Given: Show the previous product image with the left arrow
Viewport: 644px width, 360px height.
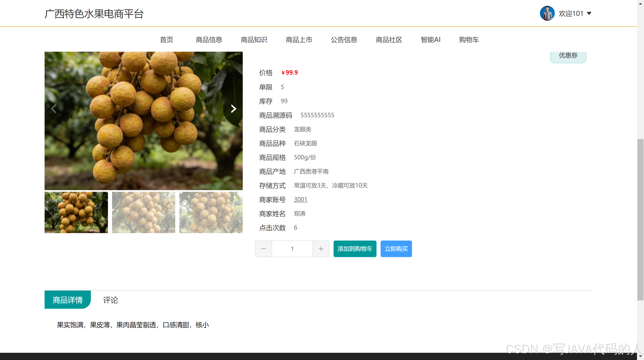Looking at the screenshot, I should pyautogui.click(x=53, y=109).
